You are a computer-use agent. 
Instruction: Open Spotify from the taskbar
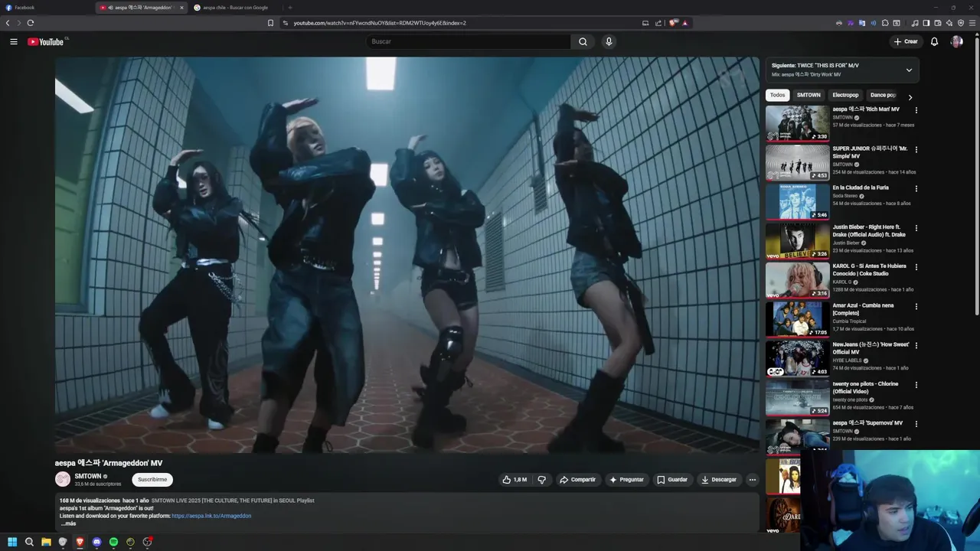[113, 542]
